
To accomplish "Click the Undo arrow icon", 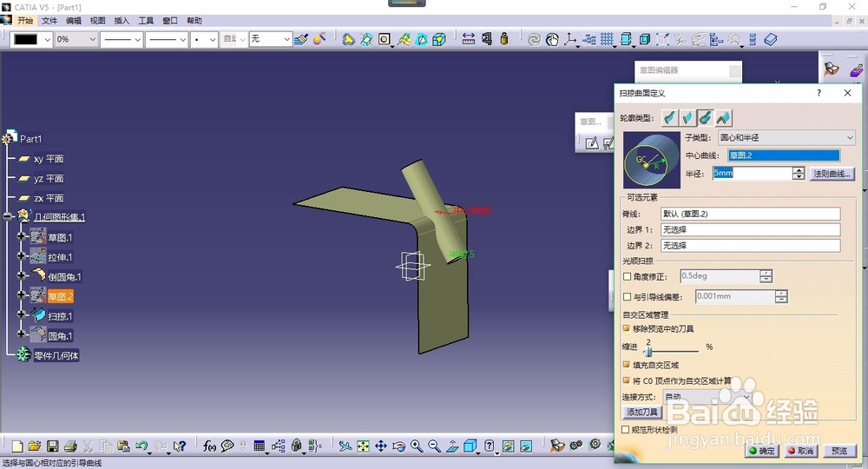I will coord(141,446).
